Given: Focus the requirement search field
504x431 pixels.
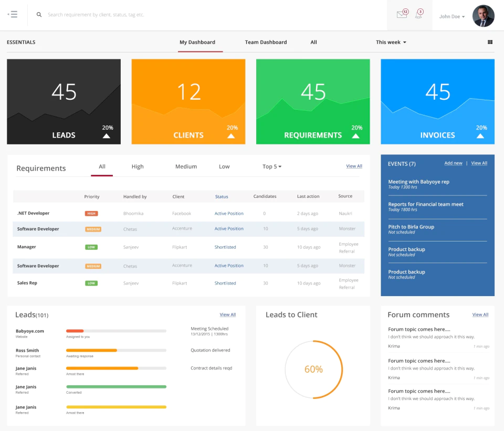Looking at the screenshot, I should (212, 15).
